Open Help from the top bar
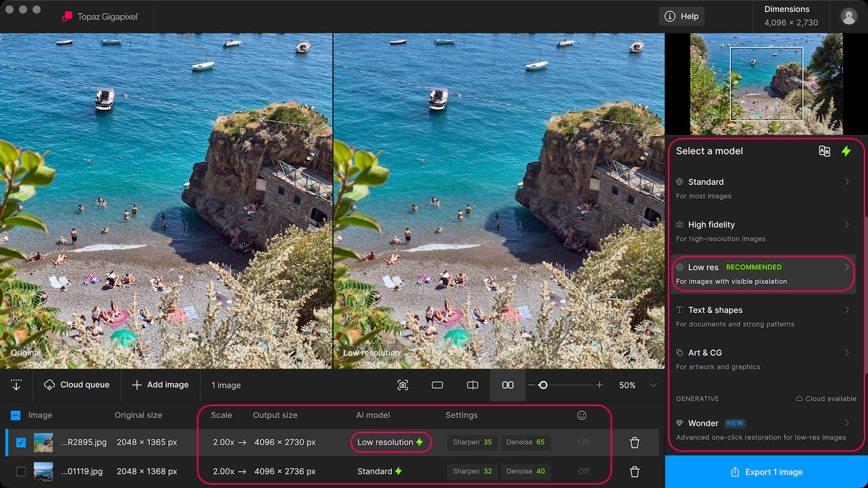Screen dimensions: 868x488 [682, 16]
